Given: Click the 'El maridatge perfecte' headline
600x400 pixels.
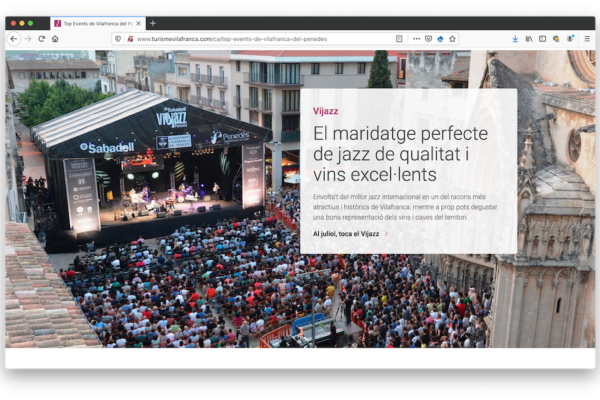Looking at the screenshot, I should [400, 154].
